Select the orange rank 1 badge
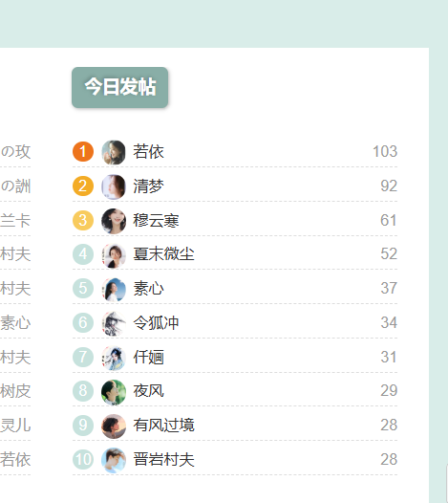This screenshot has height=503, width=448. coord(83,151)
